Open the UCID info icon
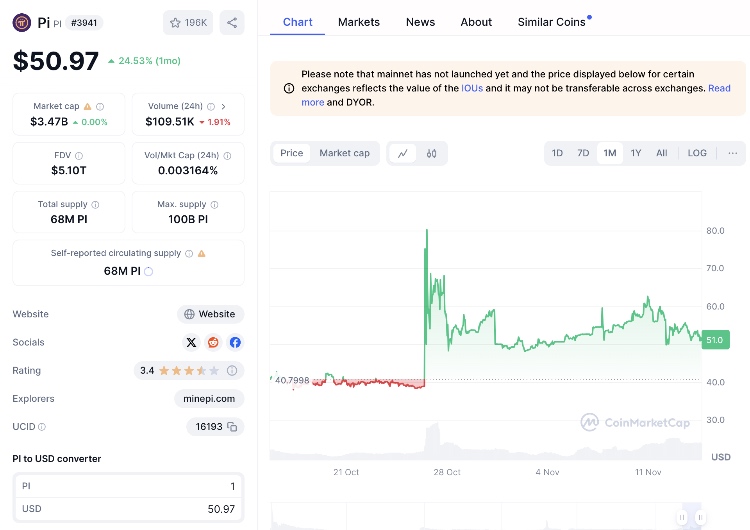This screenshot has height=530, width=750. click(42, 427)
